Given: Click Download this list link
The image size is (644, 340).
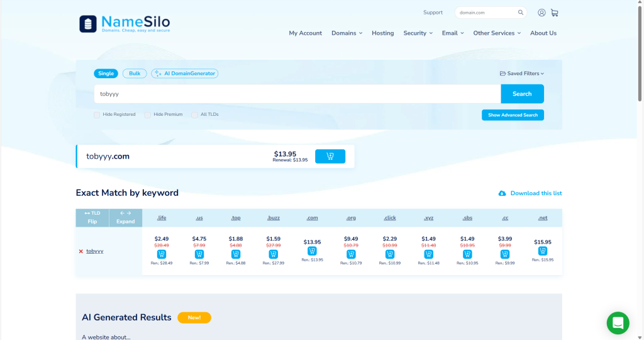Looking at the screenshot, I should click(536, 193).
